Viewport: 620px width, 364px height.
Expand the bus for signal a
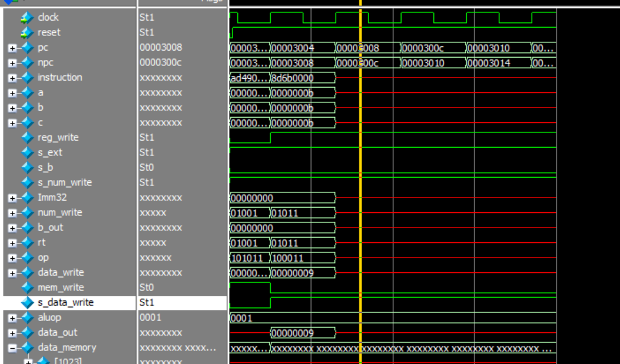coord(12,93)
